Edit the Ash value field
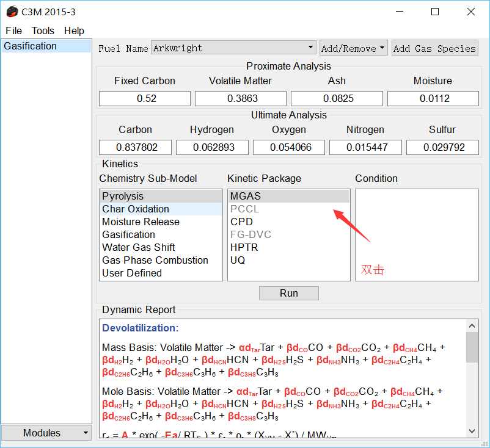This screenshot has height=448, width=490. (x=337, y=99)
